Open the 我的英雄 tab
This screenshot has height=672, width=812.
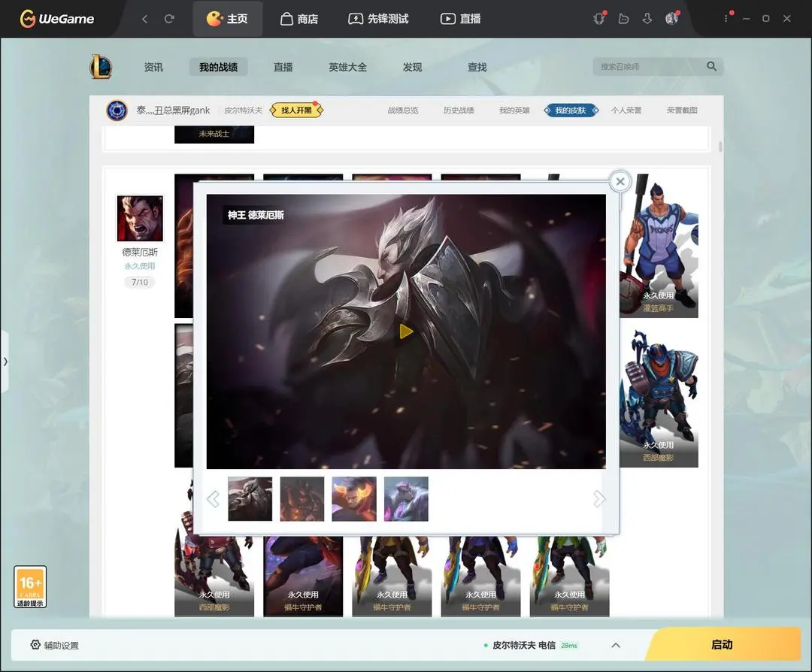514,110
